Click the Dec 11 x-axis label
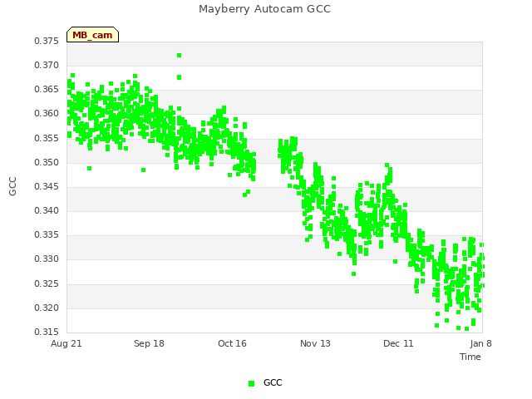532x399 pixels. (398, 343)
